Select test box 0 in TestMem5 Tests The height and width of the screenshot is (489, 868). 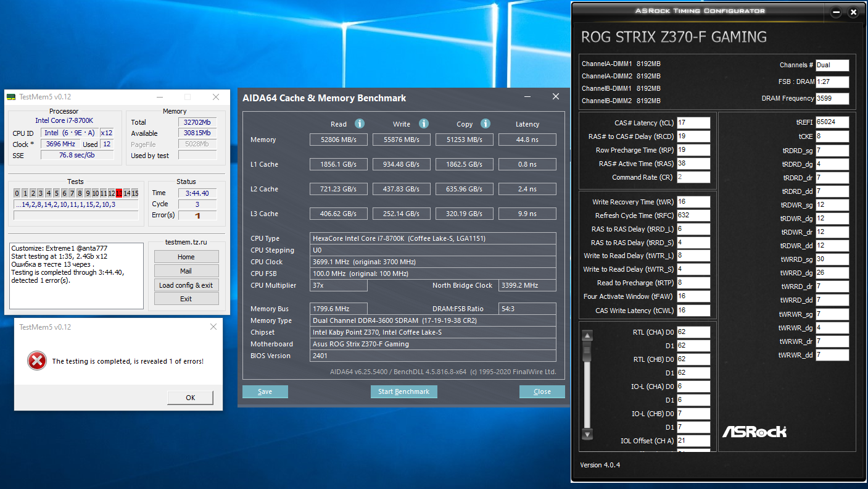[17, 193]
